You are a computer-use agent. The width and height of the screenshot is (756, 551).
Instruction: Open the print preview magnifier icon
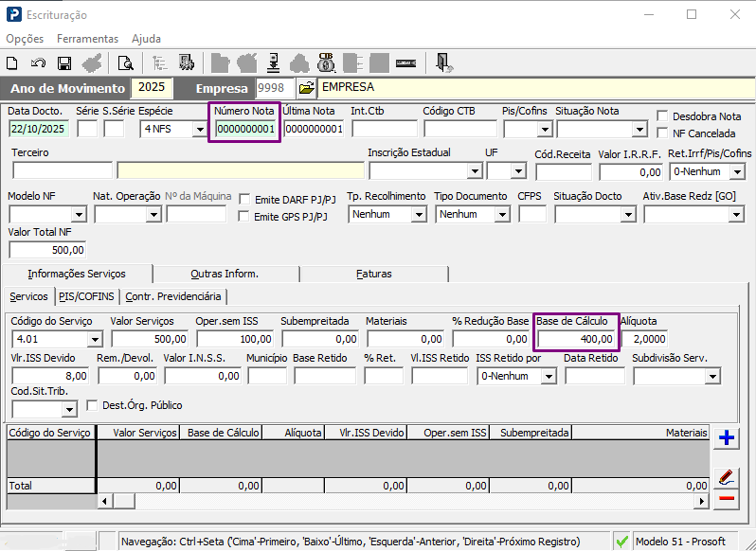click(x=125, y=63)
